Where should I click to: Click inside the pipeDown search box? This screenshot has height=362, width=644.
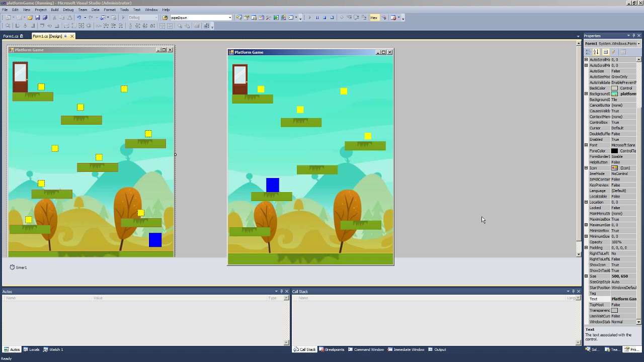click(199, 17)
